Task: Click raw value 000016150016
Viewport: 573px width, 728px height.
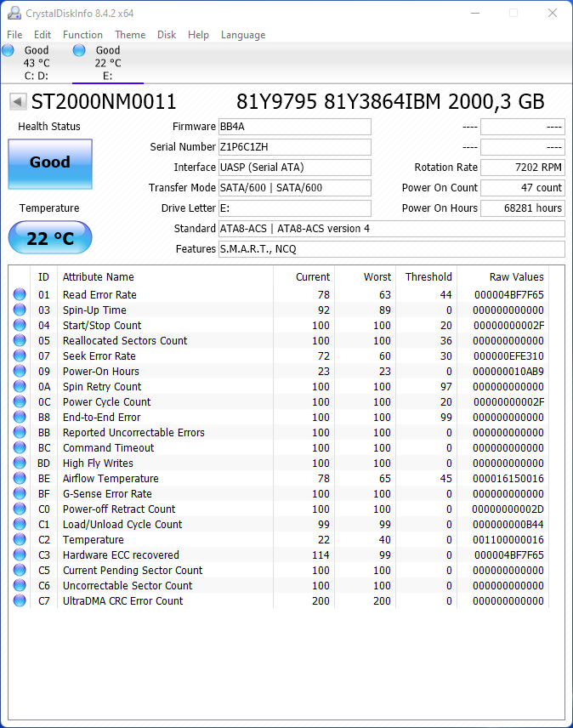Action: pyautogui.click(x=508, y=479)
